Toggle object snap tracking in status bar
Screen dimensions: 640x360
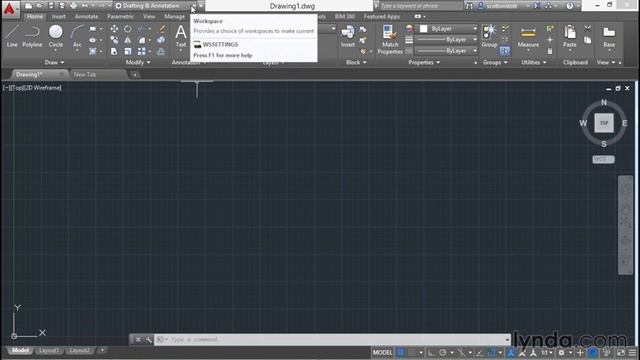(480, 353)
